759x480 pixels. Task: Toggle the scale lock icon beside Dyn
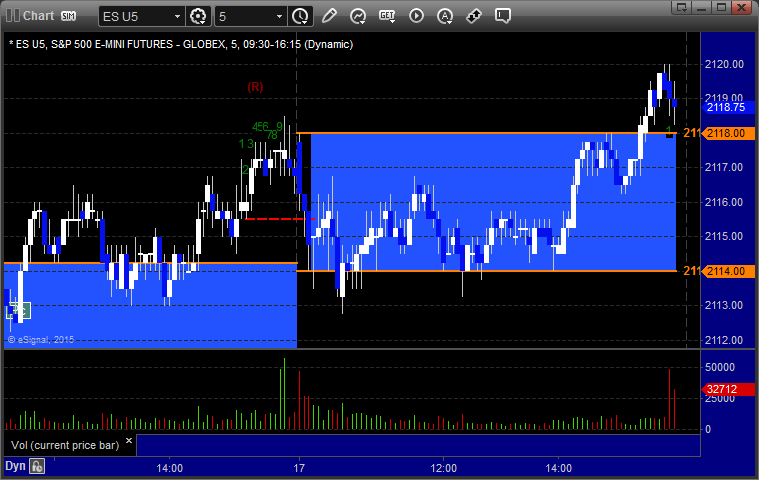[37, 466]
